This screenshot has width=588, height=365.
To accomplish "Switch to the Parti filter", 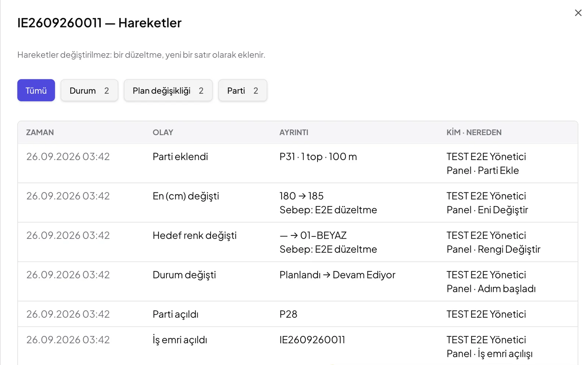I will point(243,90).
